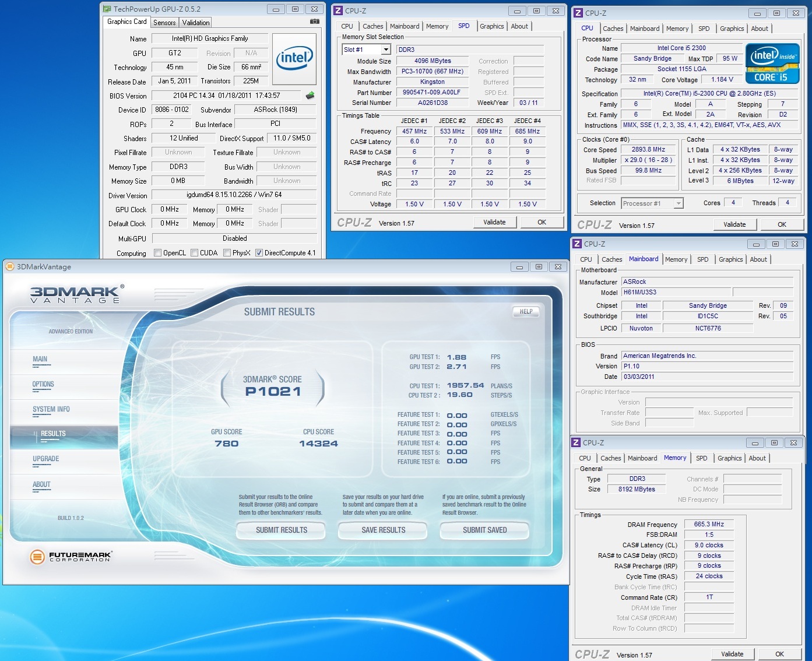812x661 pixels.
Task: Click the Memory Size 8192 MBytes value
Action: click(x=637, y=489)
